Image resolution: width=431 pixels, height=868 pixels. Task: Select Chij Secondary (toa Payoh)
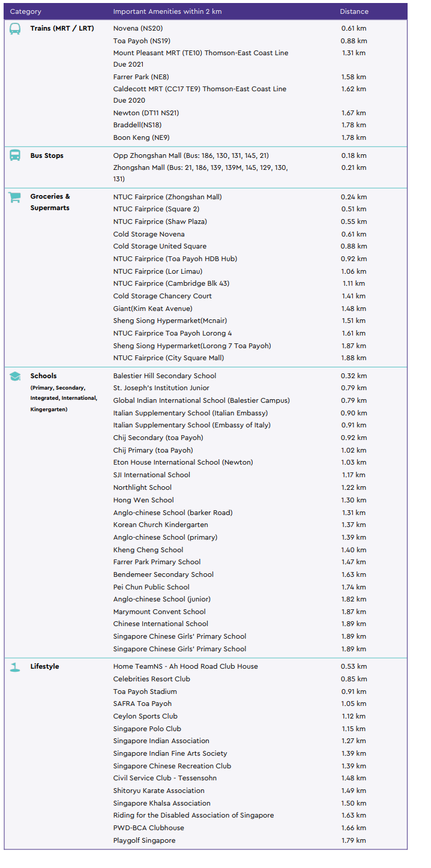pos(158,438)
